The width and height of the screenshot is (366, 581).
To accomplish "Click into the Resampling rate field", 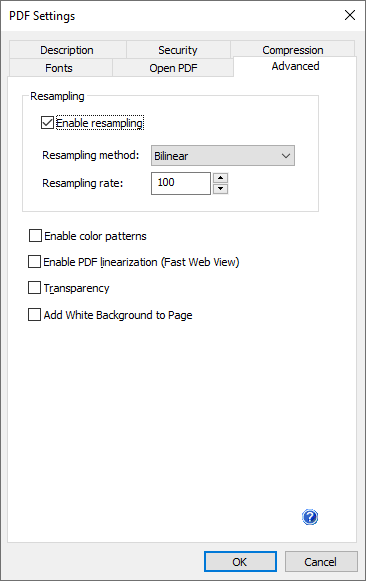I will pyautogui.click(x=181, y=183).
